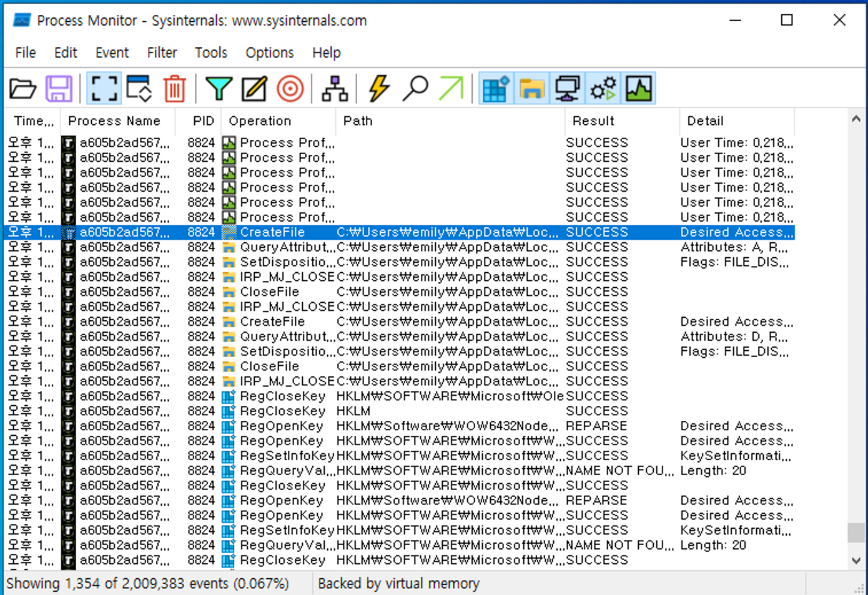Click the scrollbar up arrow
Screen dimensions: 868x595
coord(856,119)
